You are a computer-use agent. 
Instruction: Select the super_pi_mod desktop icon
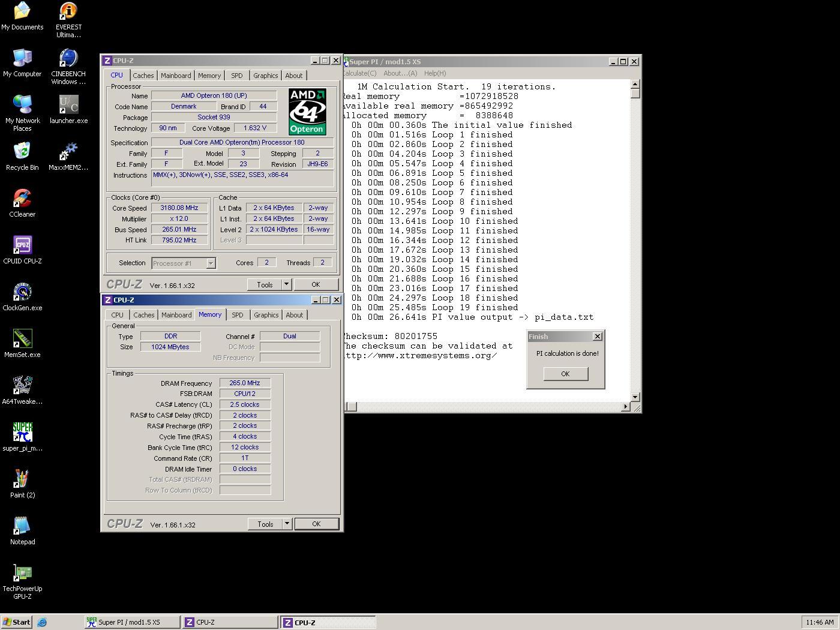22,437
